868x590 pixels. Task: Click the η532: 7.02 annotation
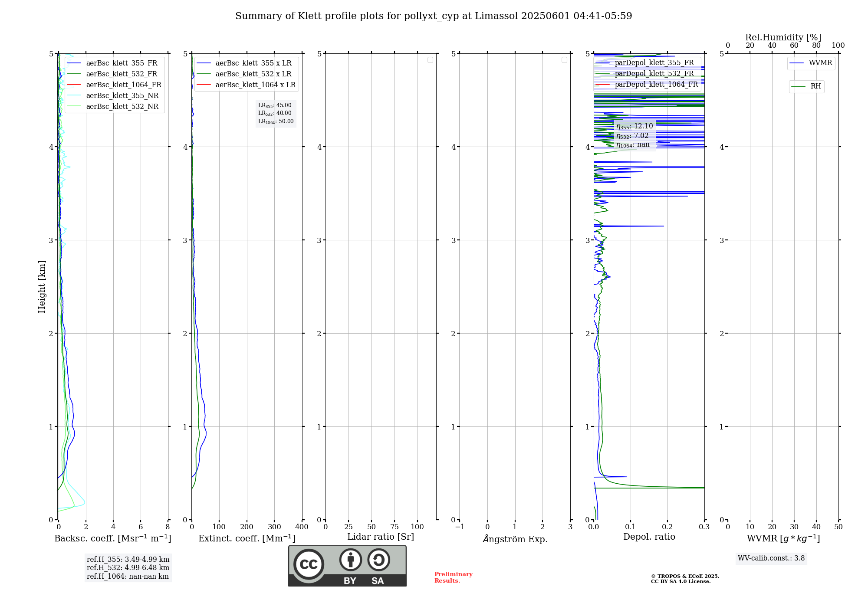pos(632,136)
